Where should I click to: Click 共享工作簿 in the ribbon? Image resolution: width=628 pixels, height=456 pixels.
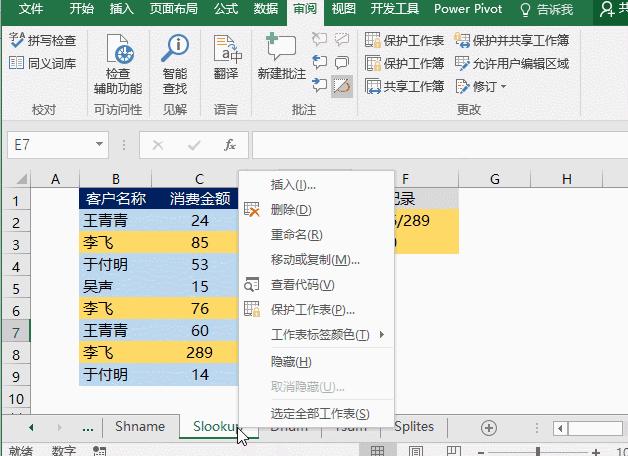405,86
